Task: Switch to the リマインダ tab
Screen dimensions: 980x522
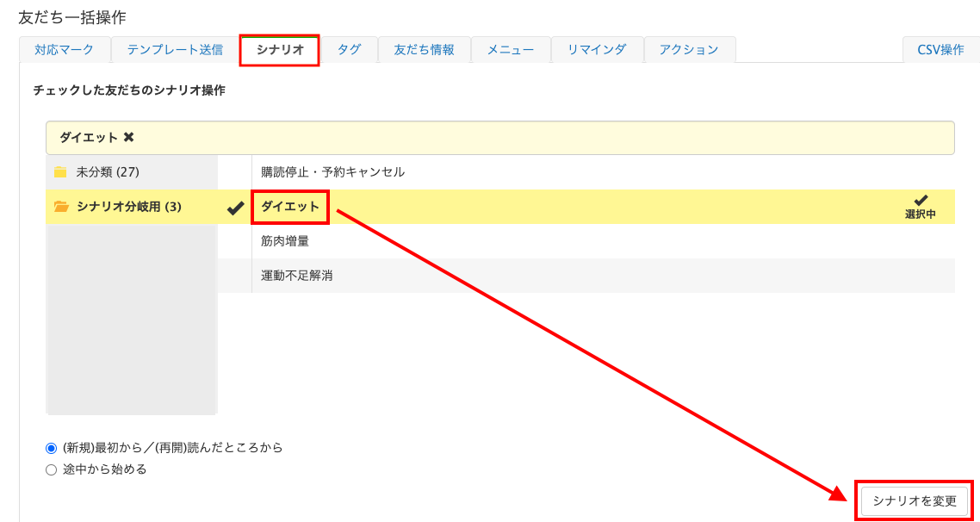Action: [596, 50]
